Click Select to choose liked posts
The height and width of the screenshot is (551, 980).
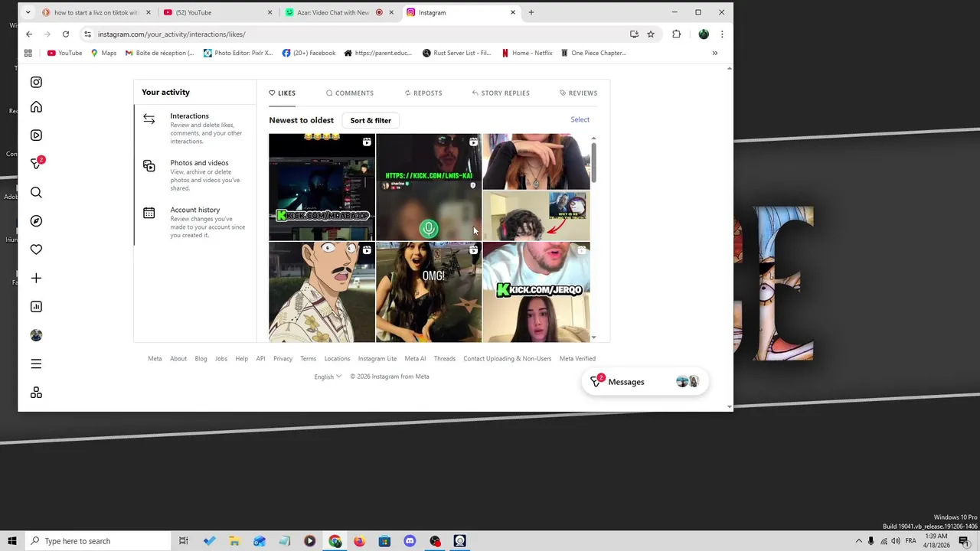(x=580, y=119)
